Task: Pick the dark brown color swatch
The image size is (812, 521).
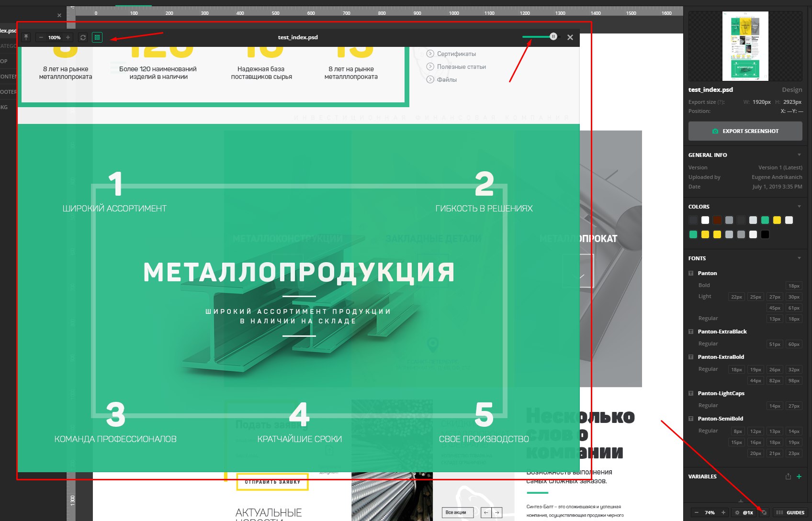Action: click(717, 220)
